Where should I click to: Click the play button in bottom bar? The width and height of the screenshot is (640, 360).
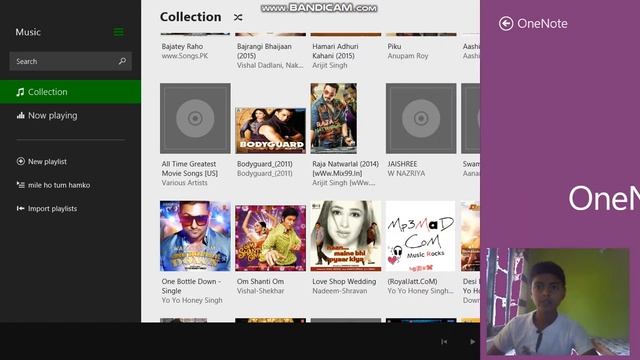click(x=472, y=342)
